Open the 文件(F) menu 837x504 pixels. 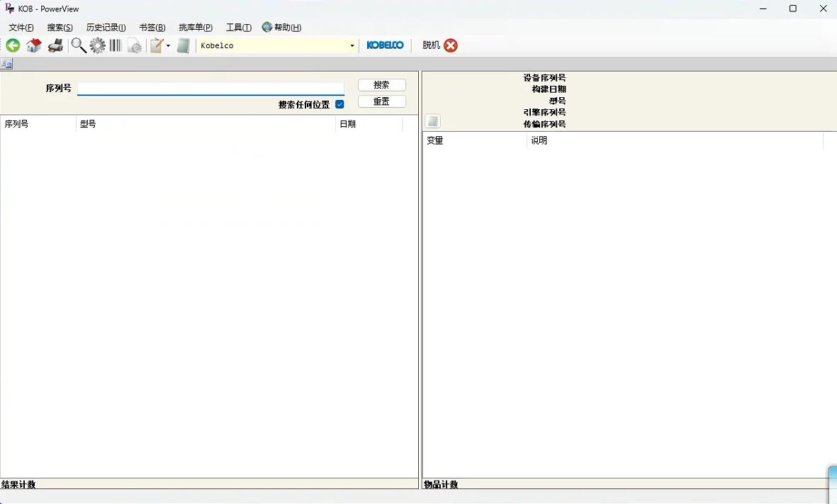(x=21, y=27)
